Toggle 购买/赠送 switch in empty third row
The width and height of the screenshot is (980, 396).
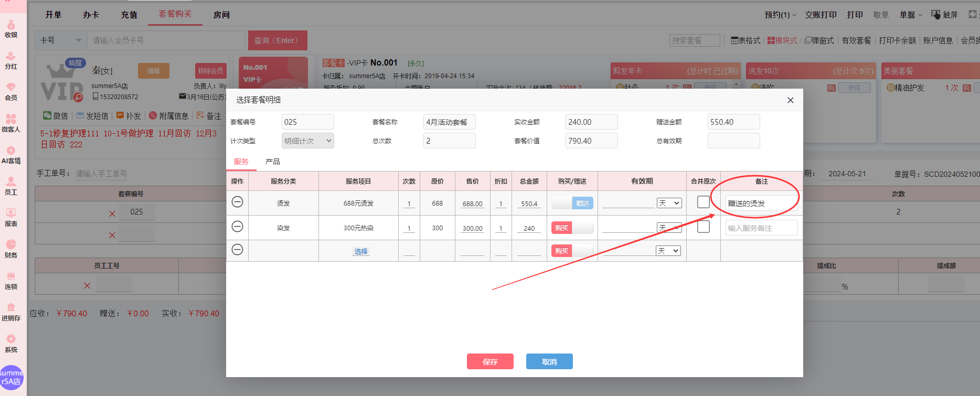(x=572, y=251)
